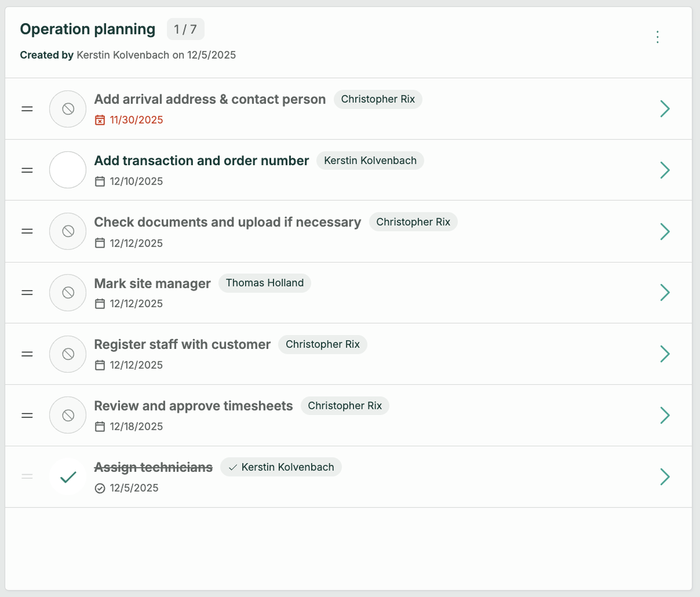The image size is (700, 597).
Task: Click drag handle for Review and approve timesheets
Action: pyautogui.click(x=27, y=415)
